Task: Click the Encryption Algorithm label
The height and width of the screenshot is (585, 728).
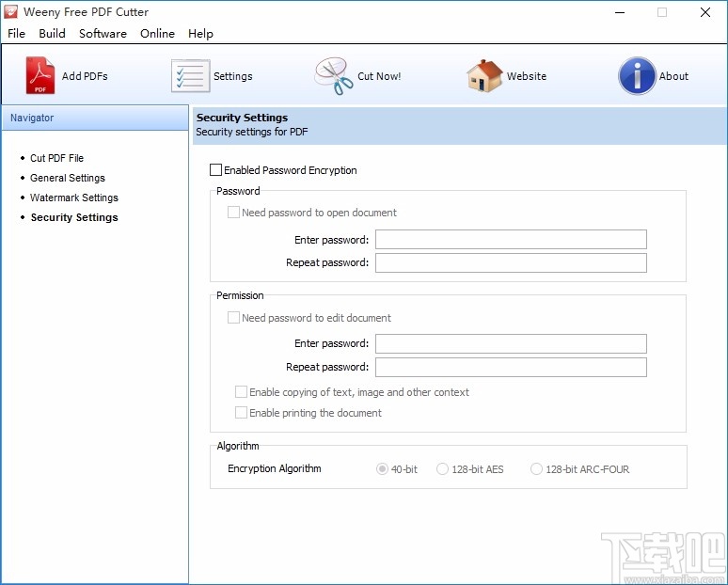Action: (274, 468)
